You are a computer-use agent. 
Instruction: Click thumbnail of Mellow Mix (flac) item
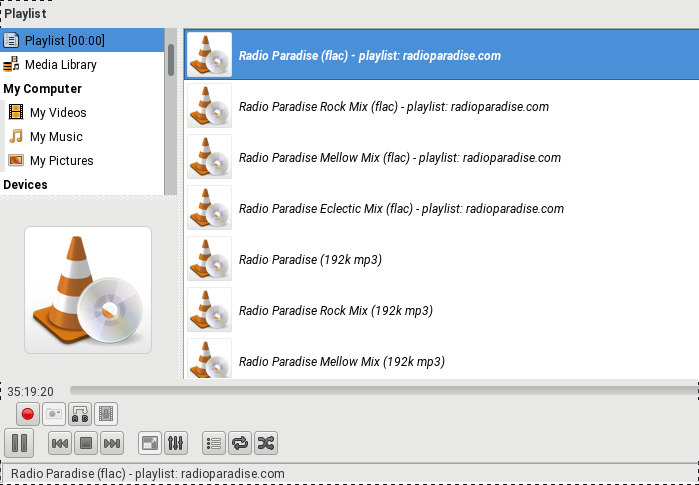click(x=210, y=156)
